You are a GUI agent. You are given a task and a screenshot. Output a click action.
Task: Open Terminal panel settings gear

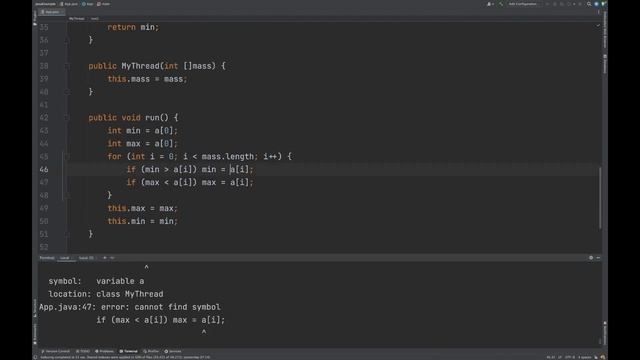pyautogui.click(x=591, y=258)
